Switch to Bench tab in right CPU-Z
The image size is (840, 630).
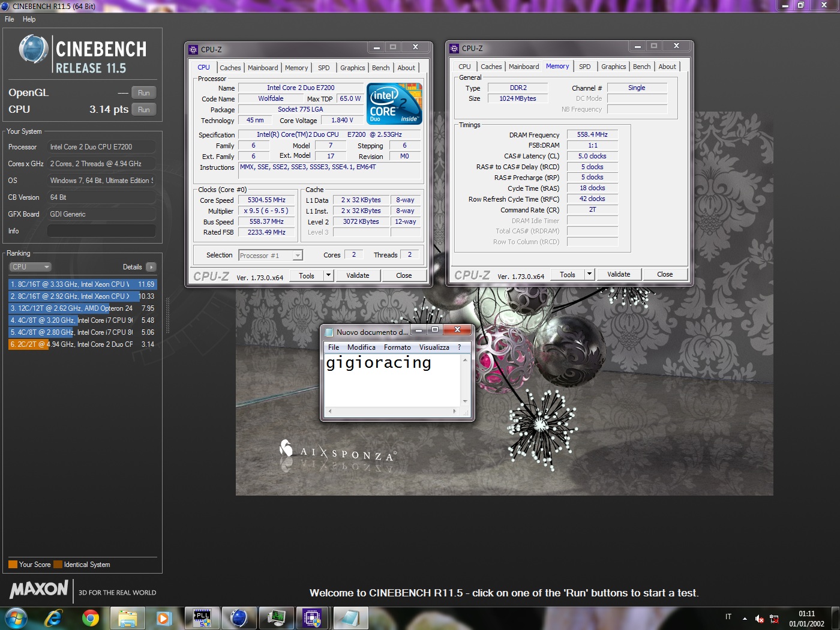coord(641,67)
